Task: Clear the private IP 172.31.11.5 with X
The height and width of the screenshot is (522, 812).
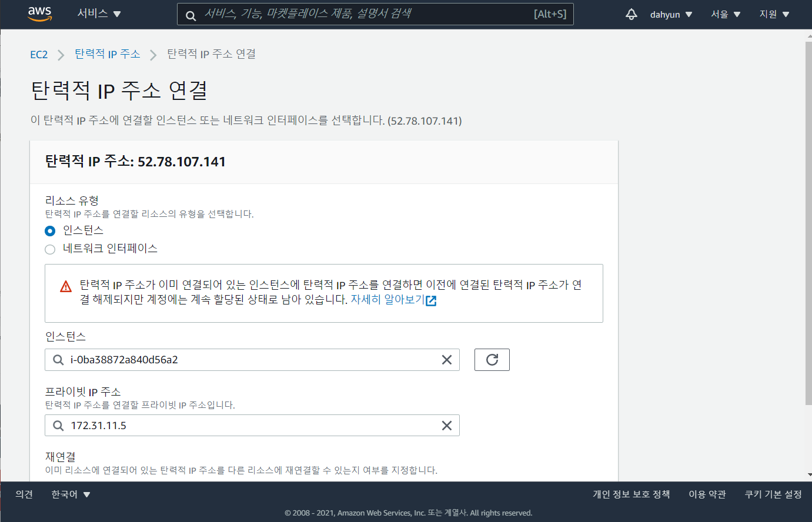Action: pos(447,426)
